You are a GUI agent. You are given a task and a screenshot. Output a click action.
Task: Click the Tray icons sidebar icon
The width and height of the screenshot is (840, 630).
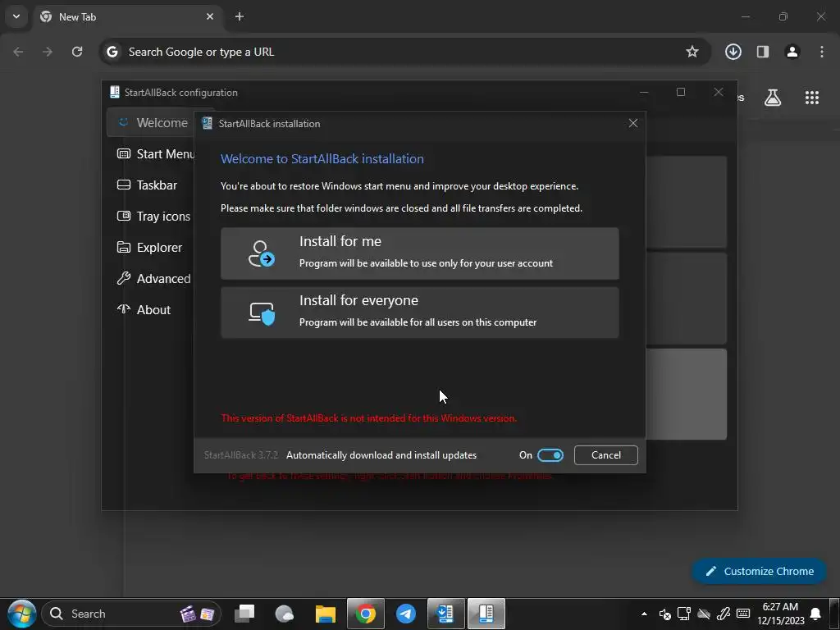coord(124,216)
